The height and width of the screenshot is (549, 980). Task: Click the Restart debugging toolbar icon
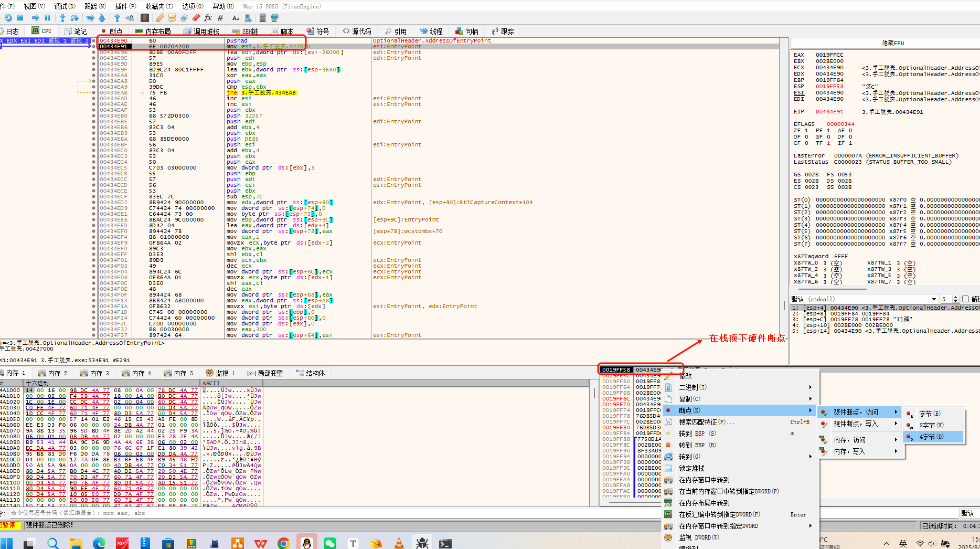pos(8,18)
